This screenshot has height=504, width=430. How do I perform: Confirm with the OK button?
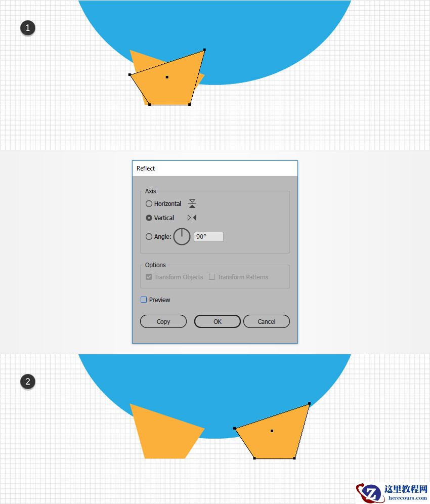pyautogui.click(x=217, y=321)
